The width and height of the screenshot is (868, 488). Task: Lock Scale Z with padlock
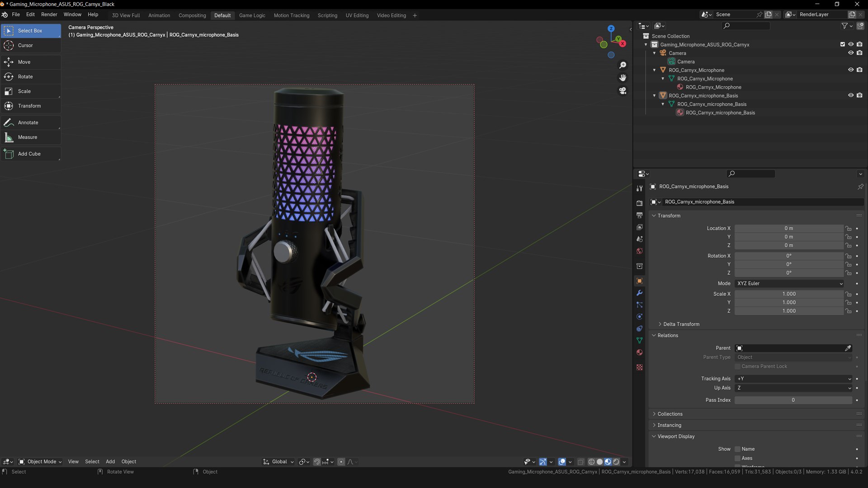point(849,311)
